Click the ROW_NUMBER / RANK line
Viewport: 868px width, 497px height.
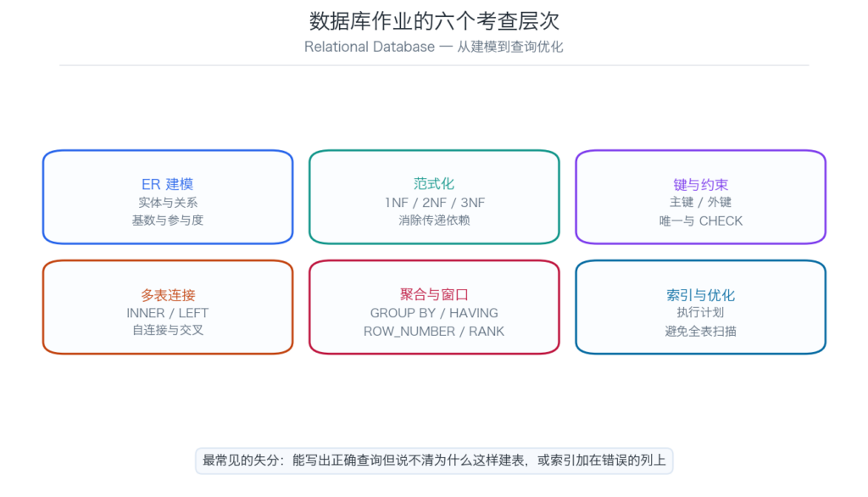coord(434,332)
